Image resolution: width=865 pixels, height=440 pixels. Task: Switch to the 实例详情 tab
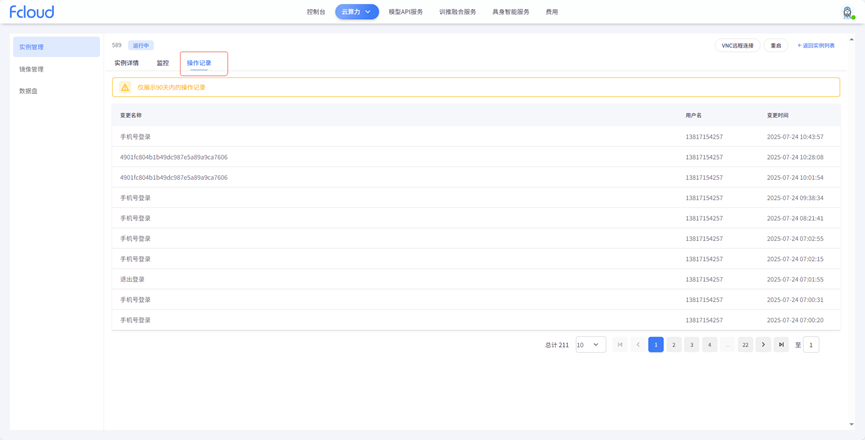click(x=127, y=63)
